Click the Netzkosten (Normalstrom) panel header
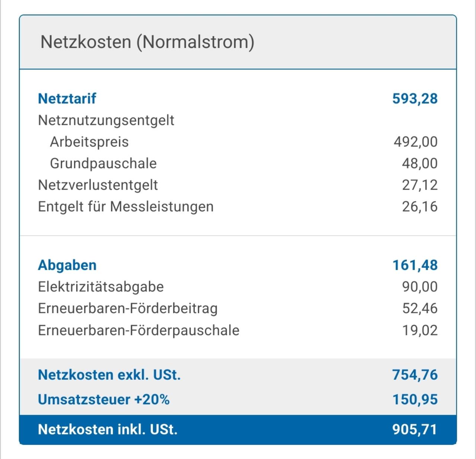 [x=147, y=42]
